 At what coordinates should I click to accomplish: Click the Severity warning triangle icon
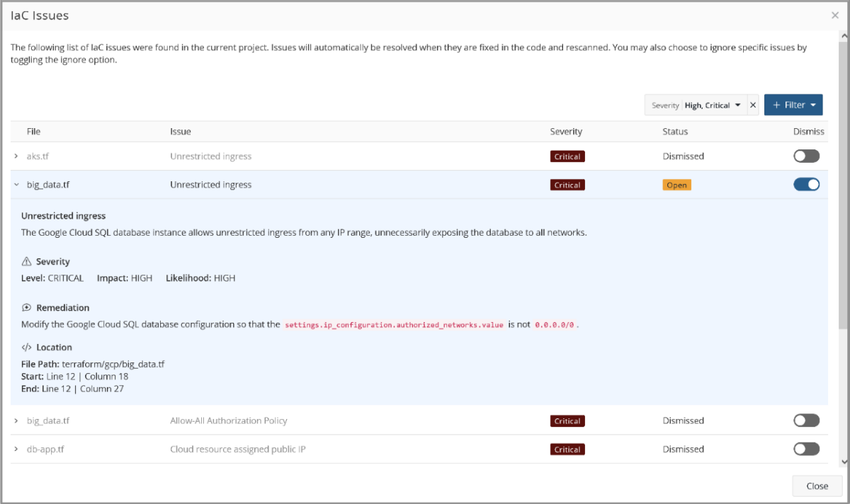(x=25, y=261)
